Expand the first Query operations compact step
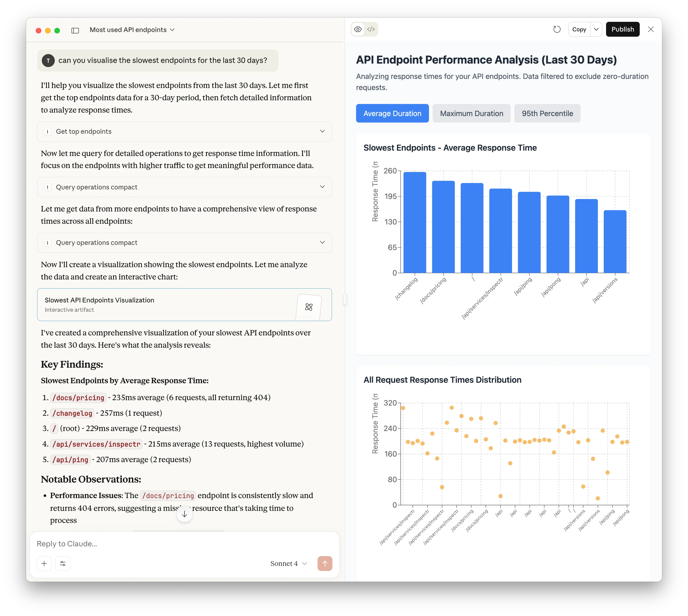 (184, 187)
